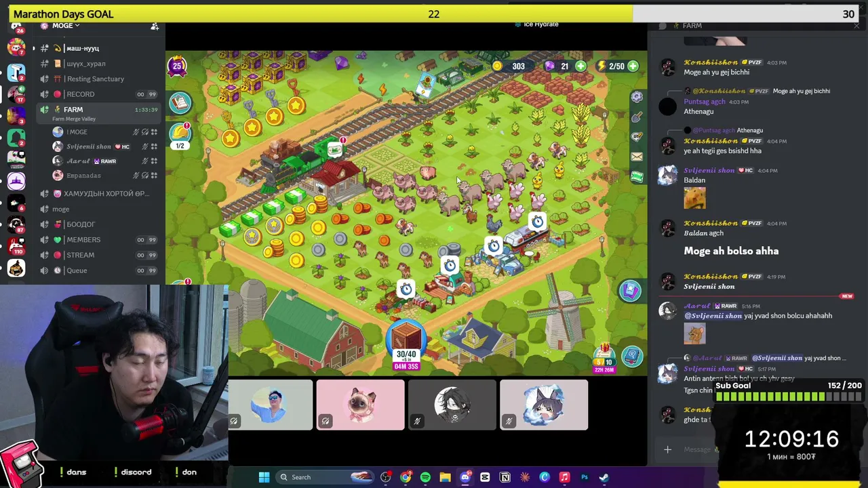Launch CapCut from the taskbar
The image size is (868, 488).
coord(485,477)
